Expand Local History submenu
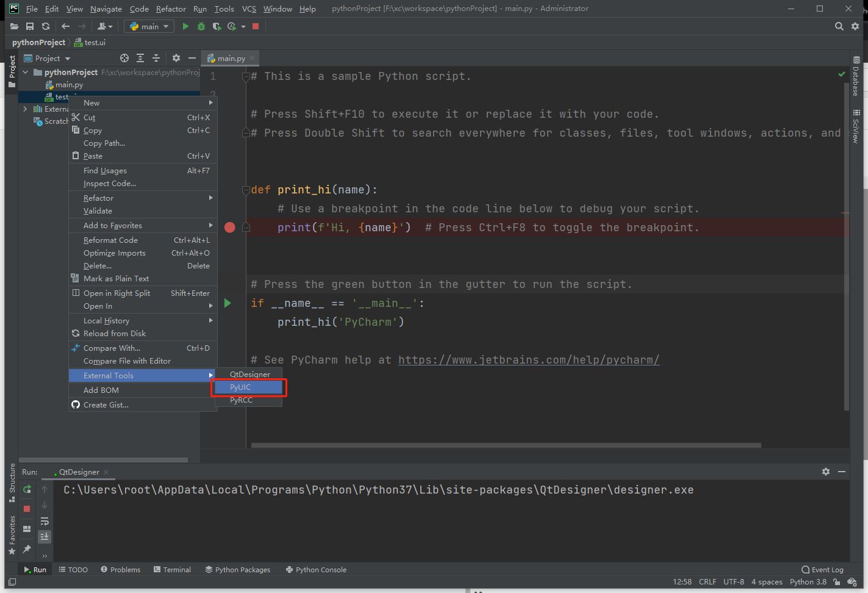 (143, 320)
